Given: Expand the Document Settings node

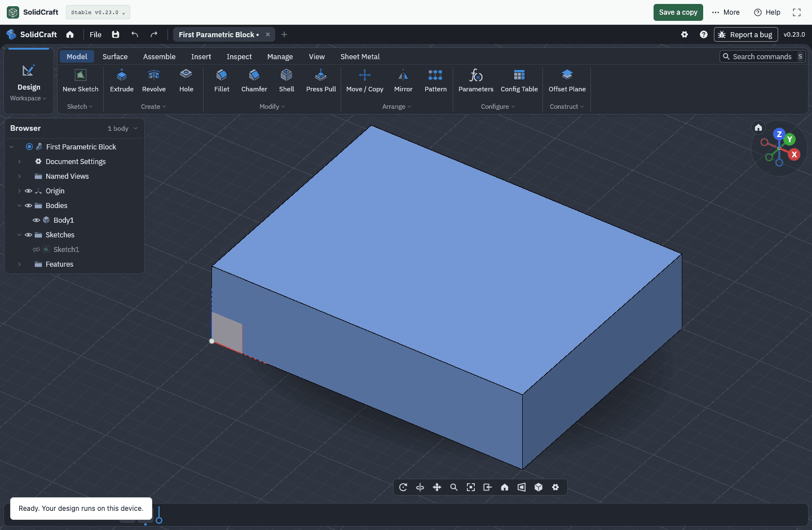Looking at the screenshot, I should [19, 162].
